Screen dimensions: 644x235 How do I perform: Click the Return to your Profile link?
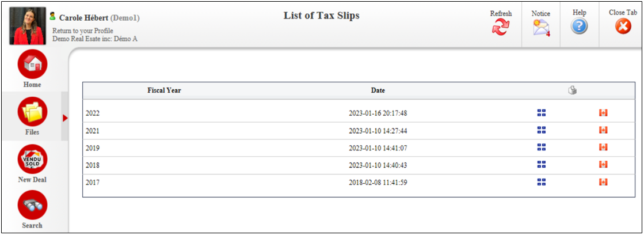82,31
